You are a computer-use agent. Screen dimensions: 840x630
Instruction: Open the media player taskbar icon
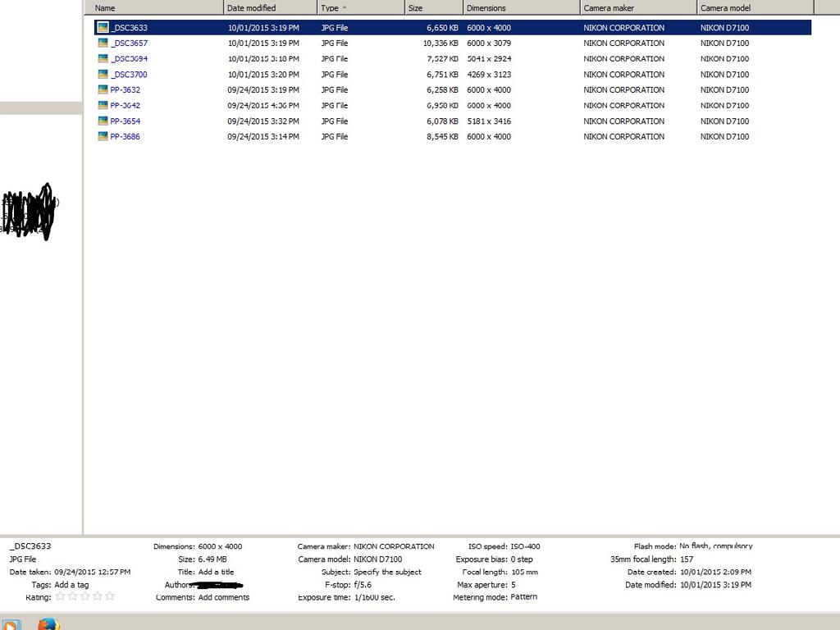pos(11,623)
